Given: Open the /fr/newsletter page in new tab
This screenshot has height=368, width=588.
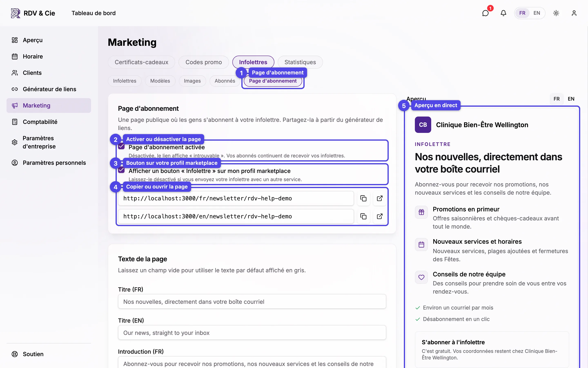Looking at the screenshot, I should coord(380,198).
